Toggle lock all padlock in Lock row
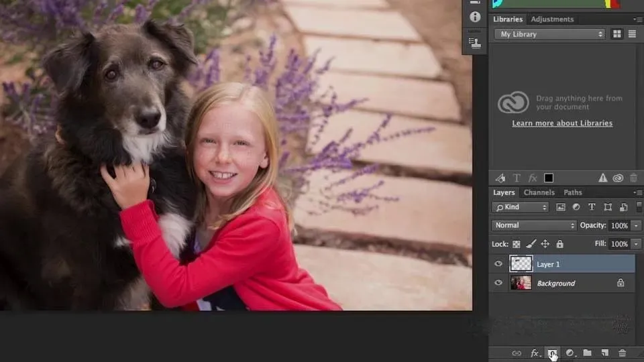The width and height of the screenshot is (644, 362). coord(559,244)
